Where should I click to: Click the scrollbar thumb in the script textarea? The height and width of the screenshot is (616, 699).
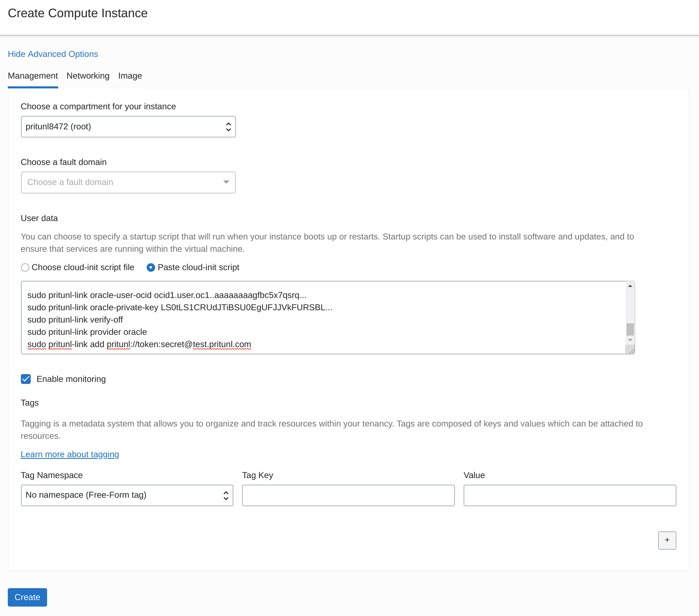[630, 329]
